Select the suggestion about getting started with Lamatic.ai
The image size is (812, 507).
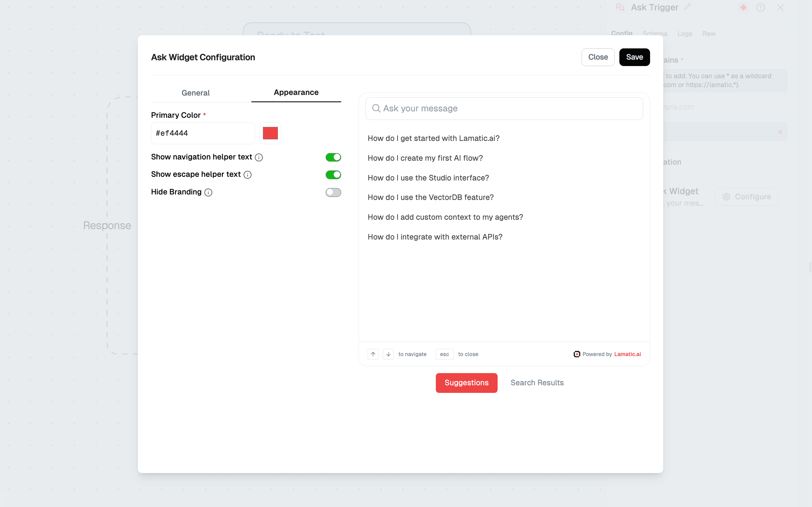(433, 138)
